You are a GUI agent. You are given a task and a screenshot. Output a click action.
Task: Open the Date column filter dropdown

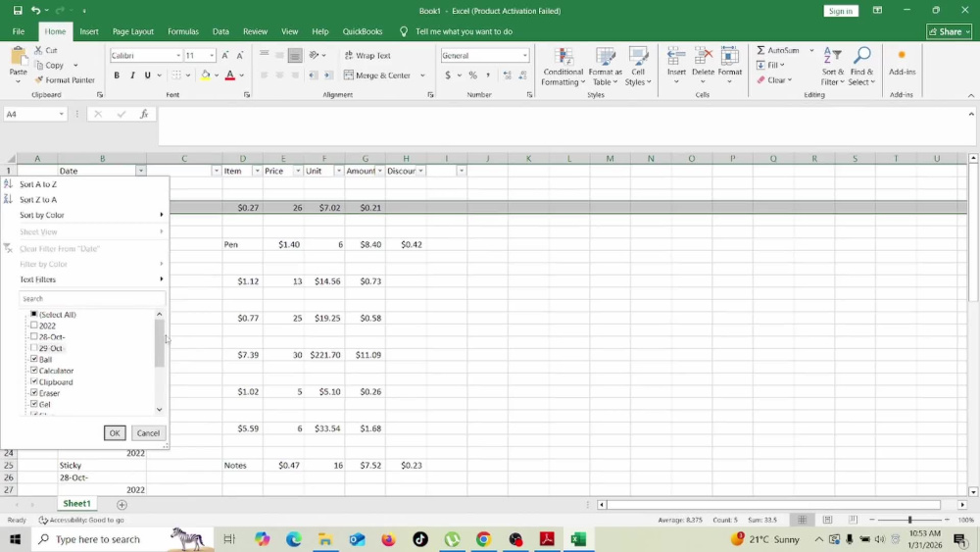click(140, 171)
